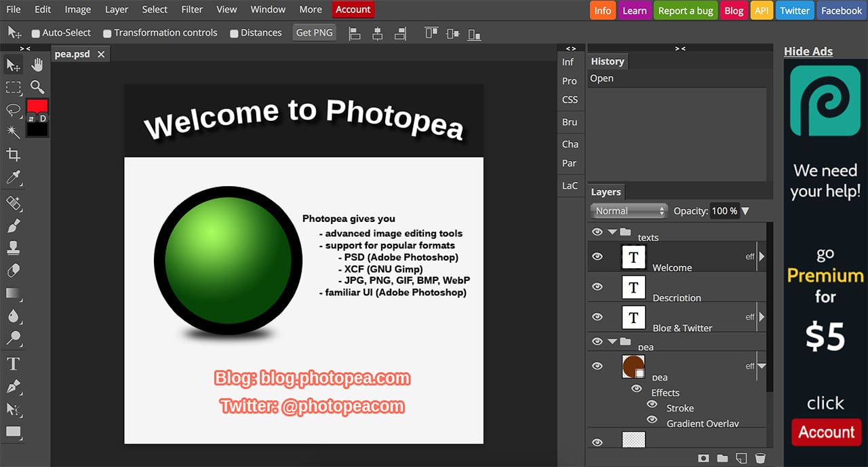868x467 pixels.
Task: Open the Filter menu
Action: [x=192, y=10]
